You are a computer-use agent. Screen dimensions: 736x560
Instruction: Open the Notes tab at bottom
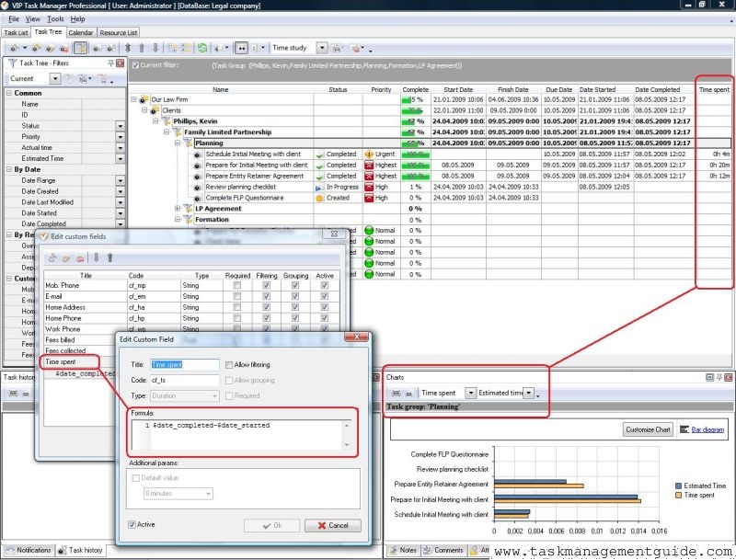point(403,550)
